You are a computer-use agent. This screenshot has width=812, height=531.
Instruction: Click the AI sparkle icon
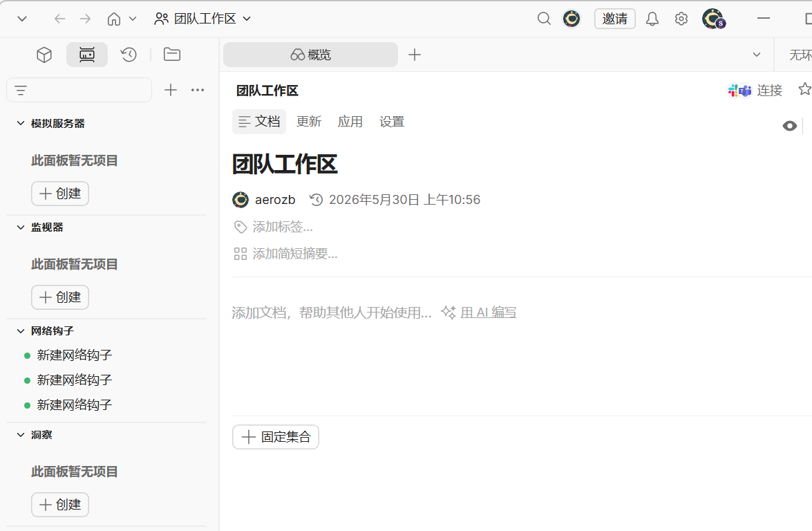tap(449, 313)
